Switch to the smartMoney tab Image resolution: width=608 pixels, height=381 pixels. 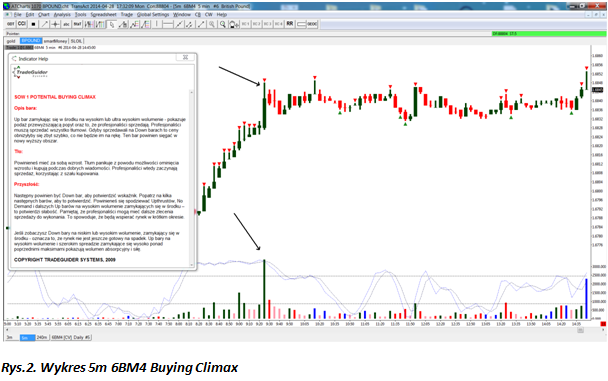(x=55, y=41)
